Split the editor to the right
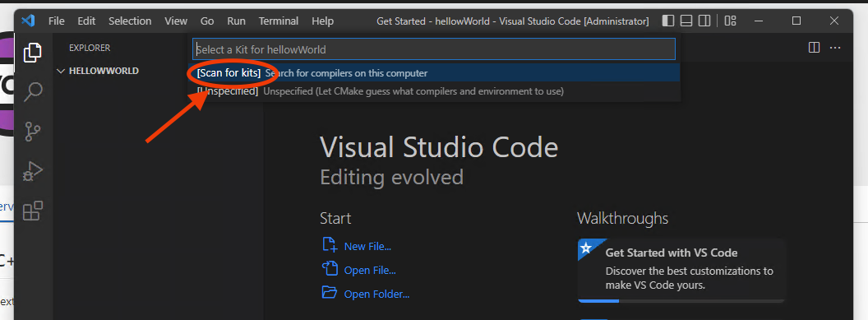868x320 pixels. pos(815,48)
